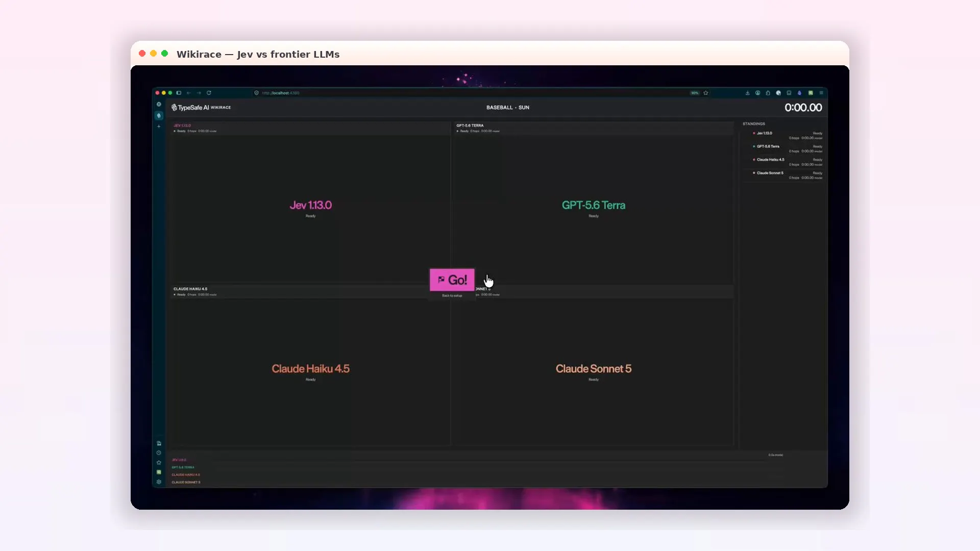The image size is (980, 551).
Task: Click the BASEBALL - SUN race title
Action: point(507,108)
